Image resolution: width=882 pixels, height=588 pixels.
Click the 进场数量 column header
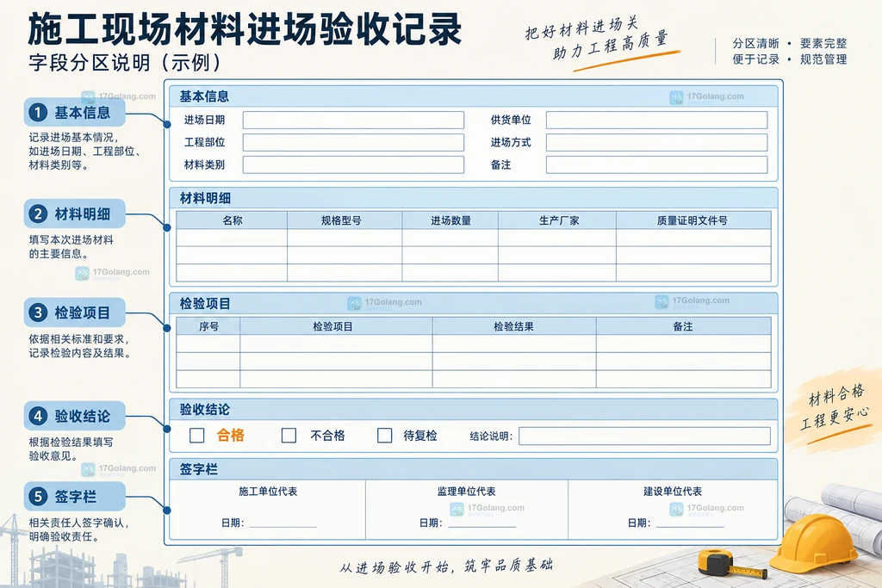[450, 220]
